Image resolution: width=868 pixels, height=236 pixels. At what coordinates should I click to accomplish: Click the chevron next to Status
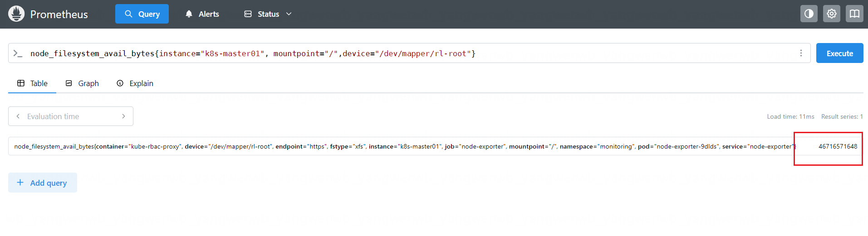(x=289, y=14)
